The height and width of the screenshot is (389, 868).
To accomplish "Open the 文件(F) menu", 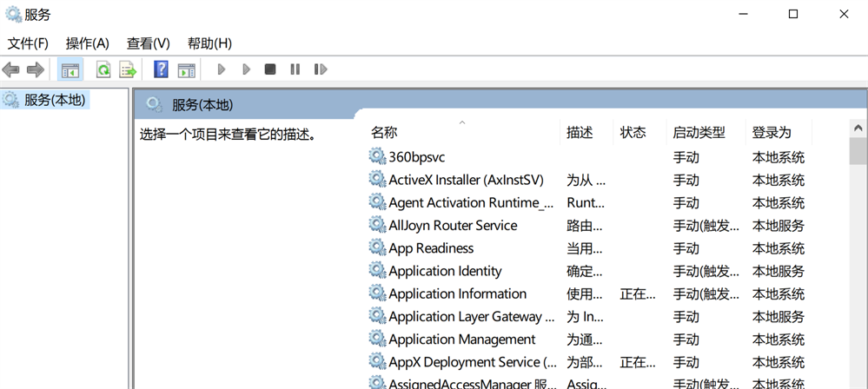I will click(28, 43).
